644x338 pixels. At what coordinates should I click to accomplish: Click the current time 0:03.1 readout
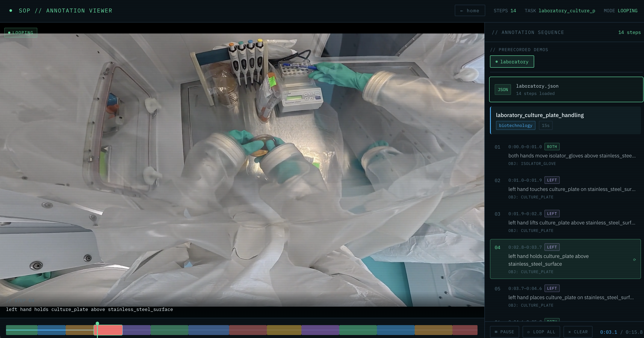[x=609, y=332]
